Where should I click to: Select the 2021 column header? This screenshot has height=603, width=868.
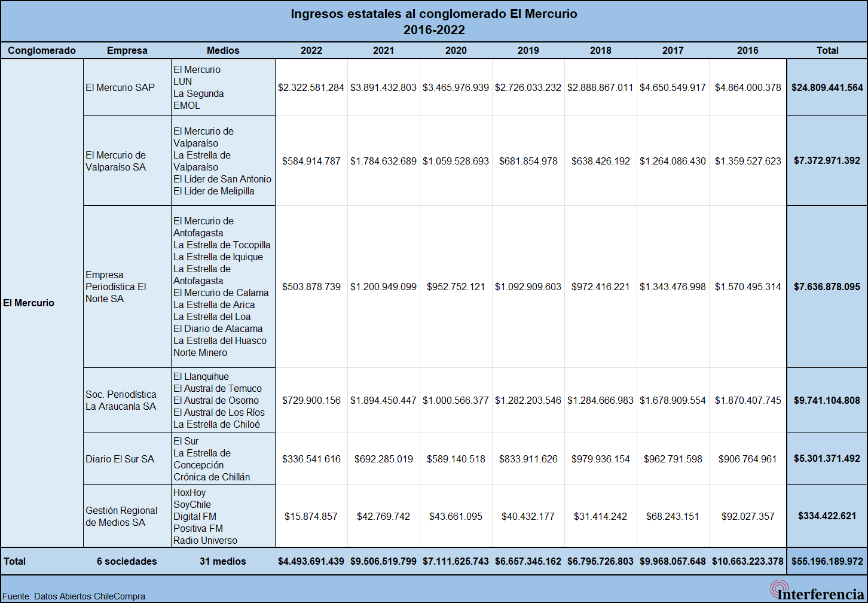coord(383,51)
